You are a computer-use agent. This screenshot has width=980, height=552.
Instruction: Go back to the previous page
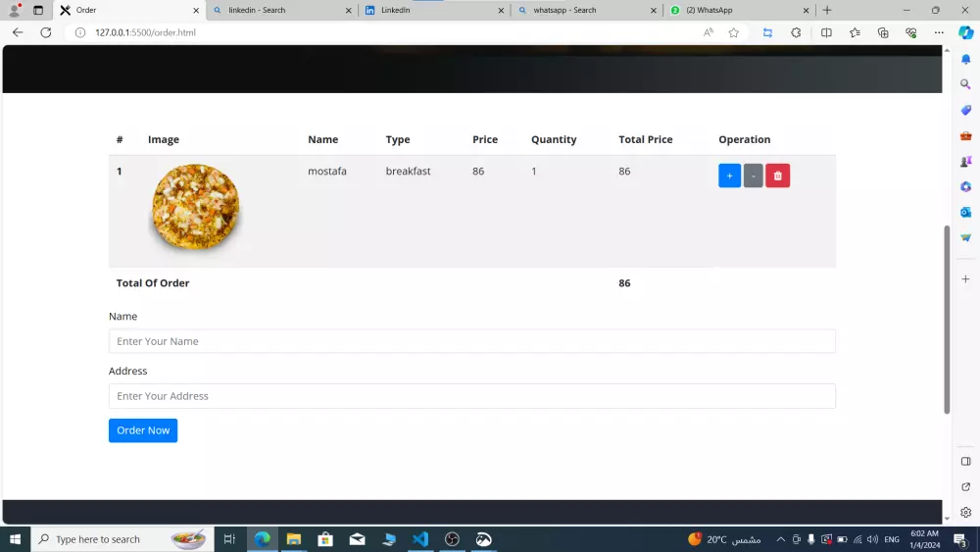[18, 32]
